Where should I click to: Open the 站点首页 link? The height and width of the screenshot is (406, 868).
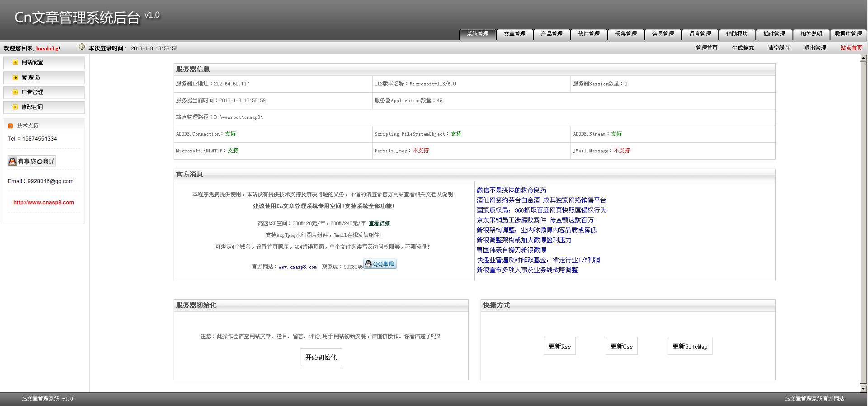coord(851,48)
